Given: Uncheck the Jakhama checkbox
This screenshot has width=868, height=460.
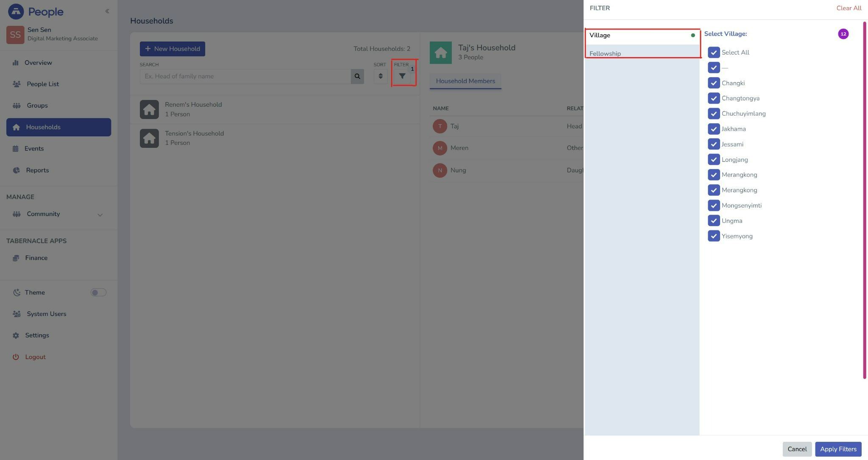Looking at the screenshot, I should (714, 129).
